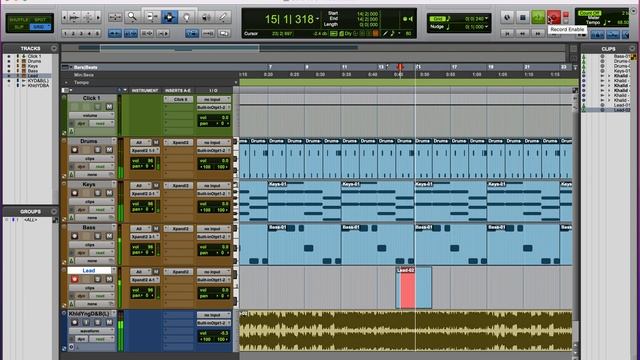Record-arm the Keys track
This screenshot has height=360, width=640.
[x=74, y=193]
